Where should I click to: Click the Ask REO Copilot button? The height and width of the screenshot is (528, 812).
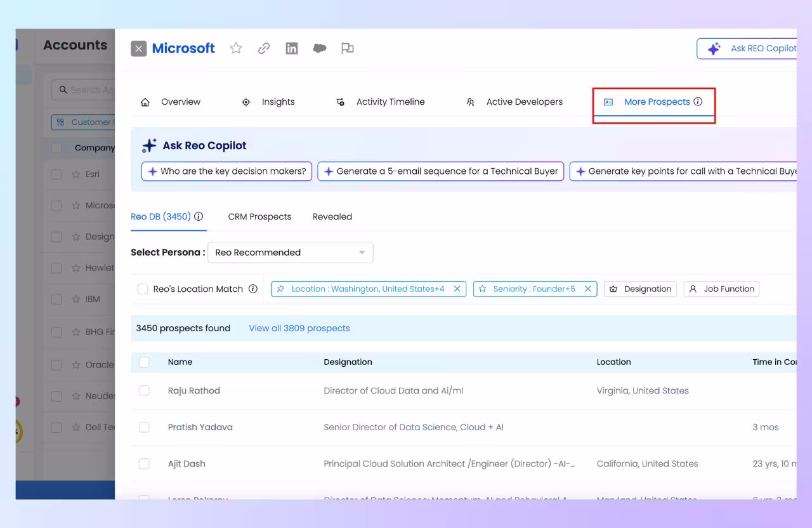click(x=747, y=48)
